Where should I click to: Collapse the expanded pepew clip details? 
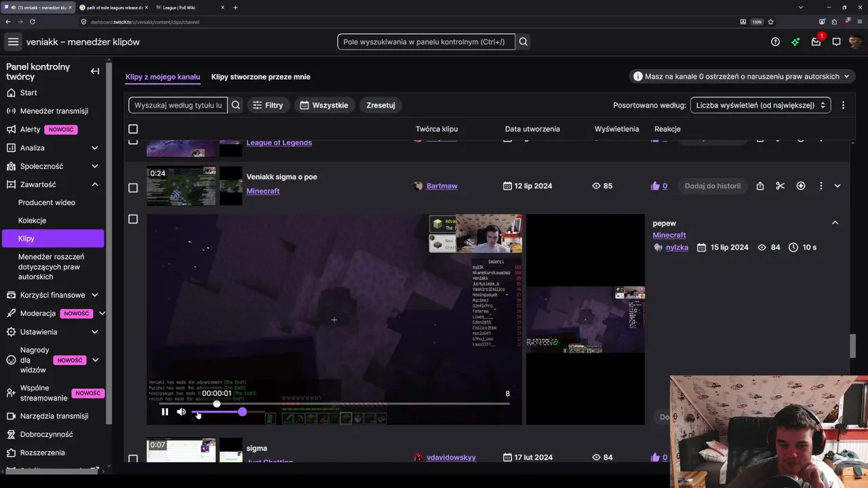[x=835, y=223]
